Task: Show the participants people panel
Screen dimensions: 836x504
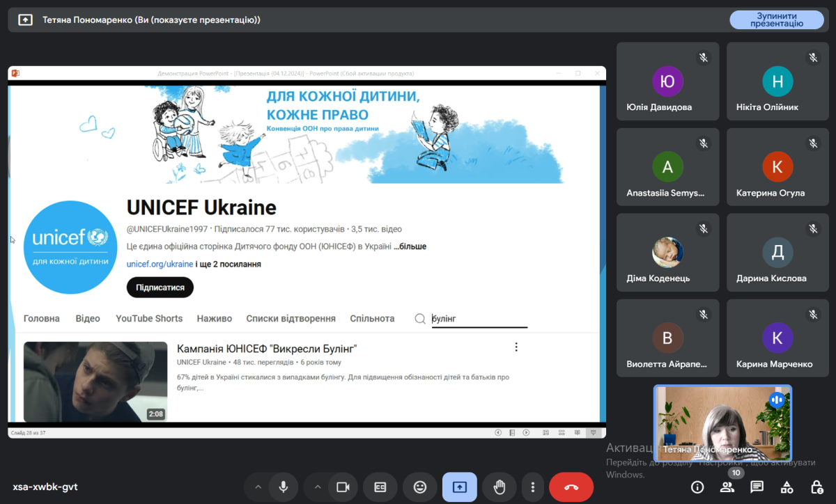Action: (x=727, y=487)
